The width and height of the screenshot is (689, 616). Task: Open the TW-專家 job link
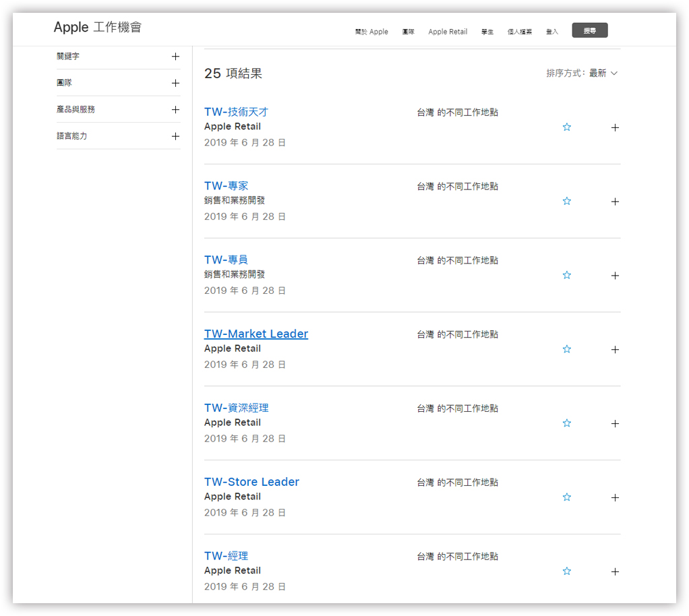coord(227,186)
